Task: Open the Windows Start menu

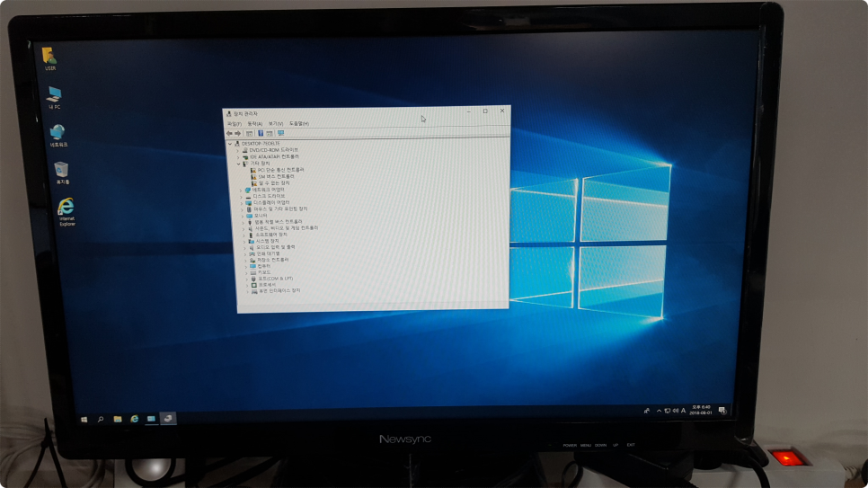Action: point(84,420)
